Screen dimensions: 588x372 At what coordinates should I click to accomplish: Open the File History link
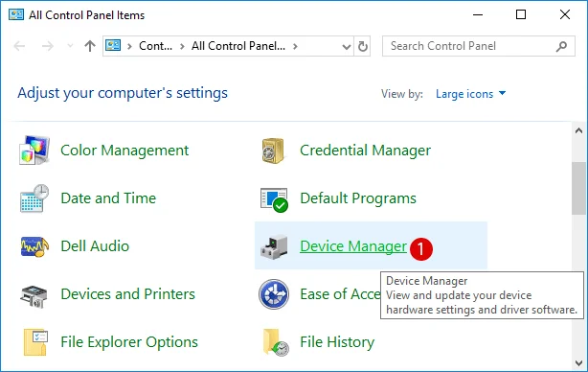pyautogui.click(x=337, y=342)
